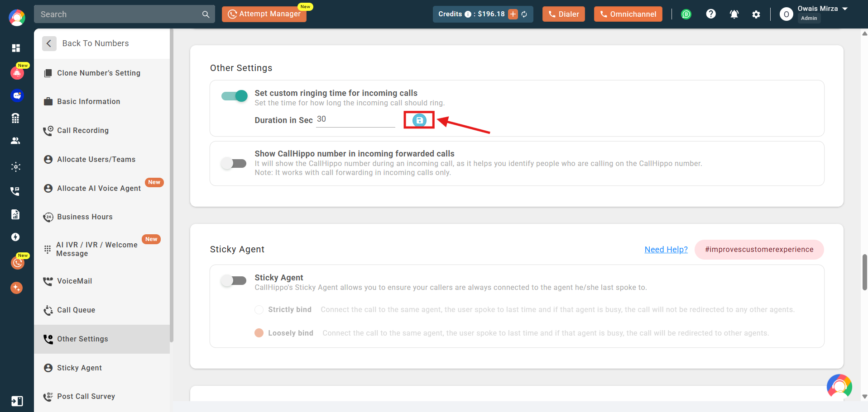Open the orange sparkle icon in left rail
This screenshot has width=868, height=412.
[x=17, y=288]
